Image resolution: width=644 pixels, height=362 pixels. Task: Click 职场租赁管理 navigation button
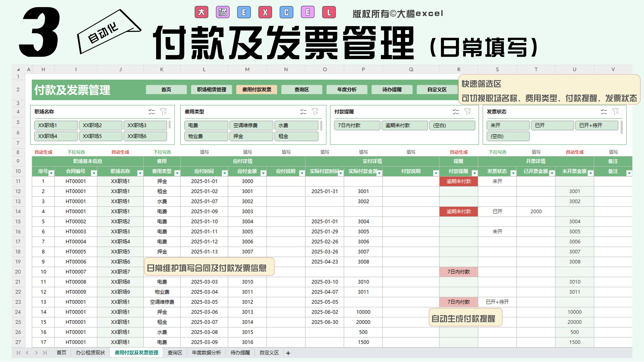click(211, 89)
